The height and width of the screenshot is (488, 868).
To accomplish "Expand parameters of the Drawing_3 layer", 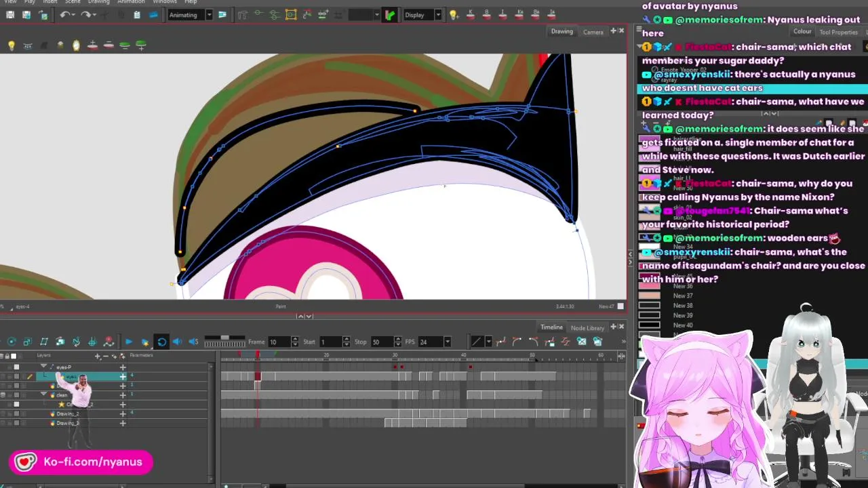I will (x=123, y=423).
